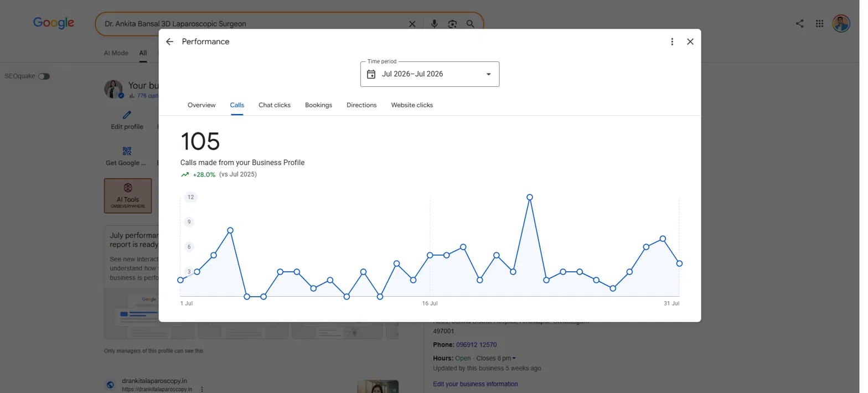
Task: Select the All search tab
Action: (143, 53)
